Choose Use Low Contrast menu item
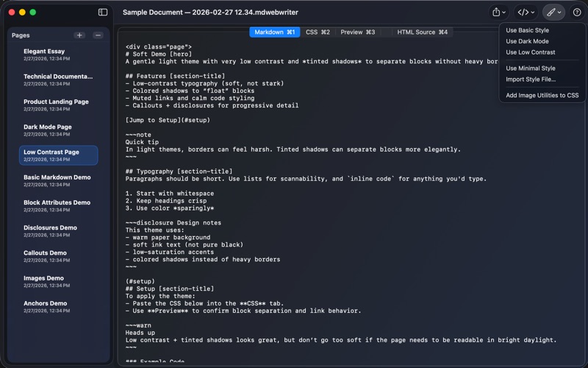This screenshot has height=368, width=588. 530,52
